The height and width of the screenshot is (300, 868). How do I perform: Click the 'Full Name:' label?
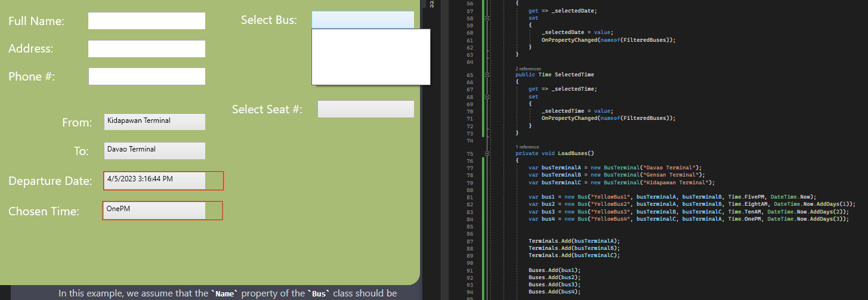tap(36, 21)
